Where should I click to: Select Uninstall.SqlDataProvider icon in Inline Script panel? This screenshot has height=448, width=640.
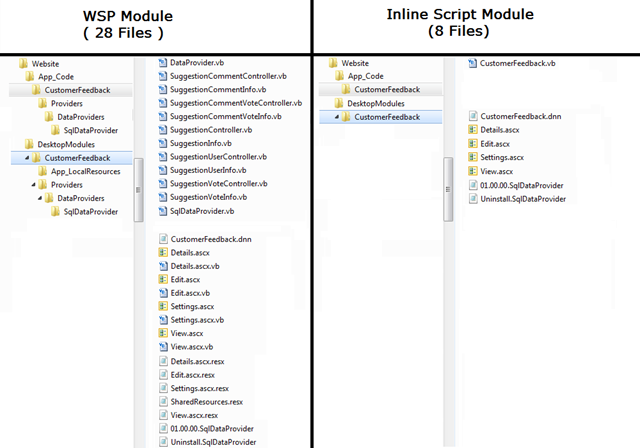(473, 199)
